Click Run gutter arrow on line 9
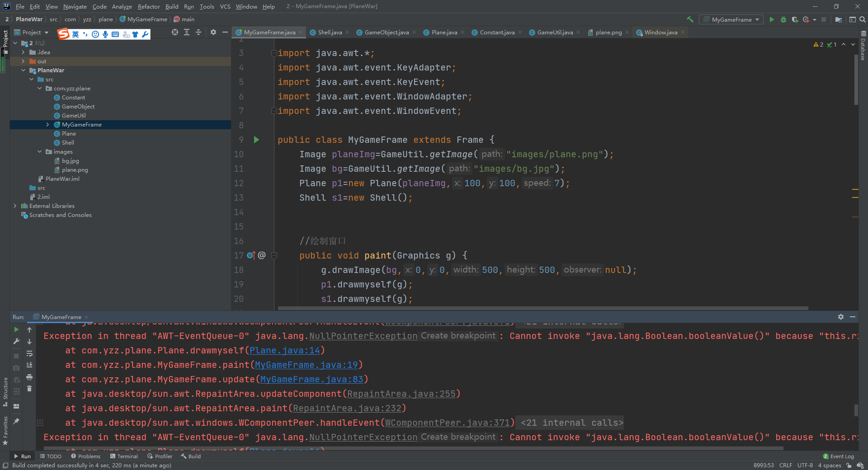This screenshot has width=868, height=470. coord(256,140)
